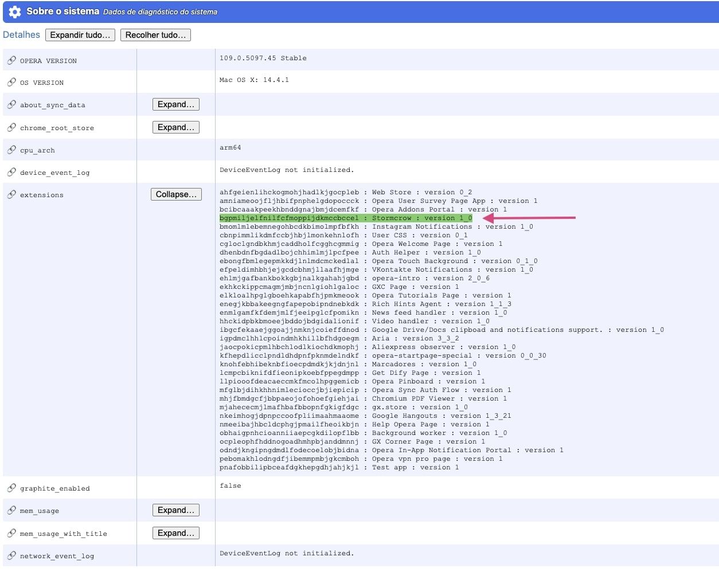This screenshot has width=719, height=588.
Task: Expand the chrome_root_store section
Action: tap(175, 127)
